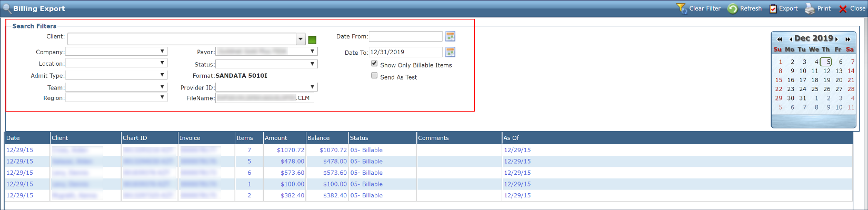
Task: Select December 25 in the calendar
Action: pyautogui.click(x=815, y=89)
